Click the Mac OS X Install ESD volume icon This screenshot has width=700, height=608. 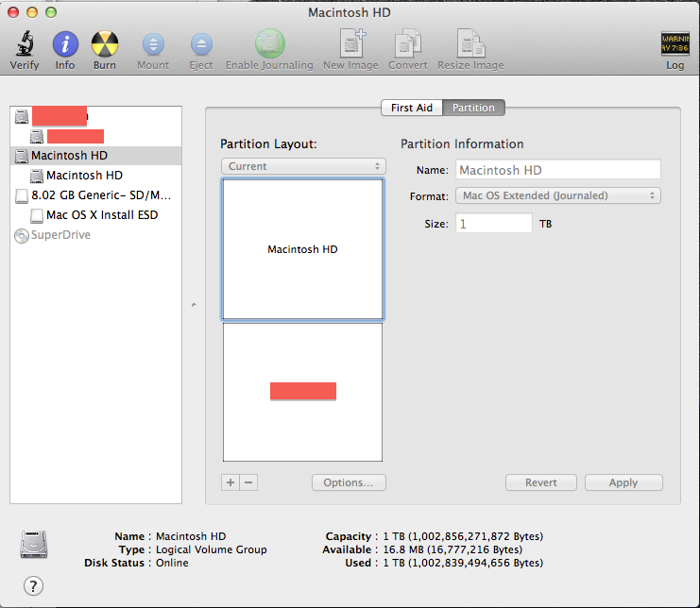(x=37, y=215)
